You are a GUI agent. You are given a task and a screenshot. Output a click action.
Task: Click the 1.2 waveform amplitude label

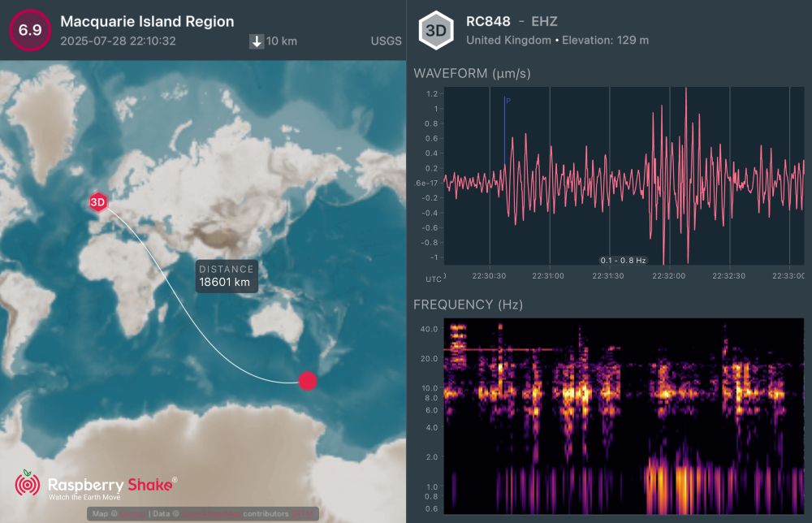(x=432, y=93)
